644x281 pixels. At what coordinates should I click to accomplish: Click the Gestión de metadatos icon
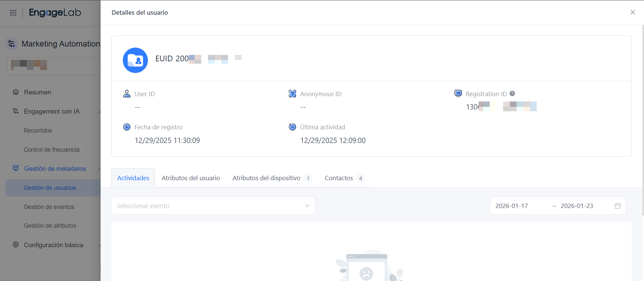point(15,168)
